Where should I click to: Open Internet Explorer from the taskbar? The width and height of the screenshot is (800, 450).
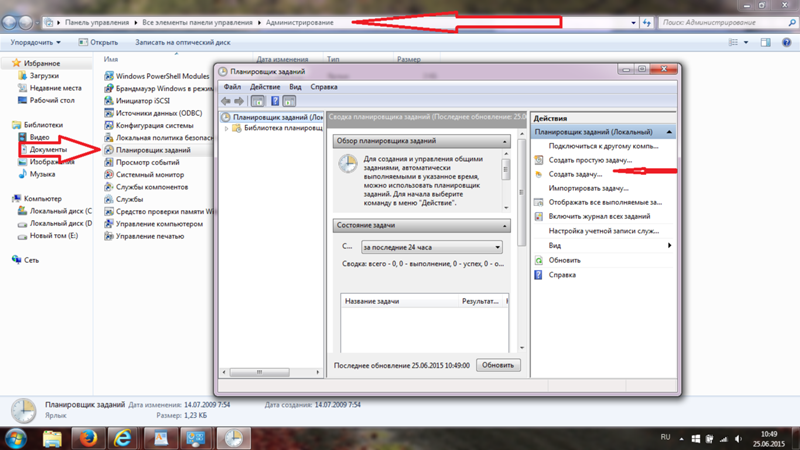click(122, 438)
